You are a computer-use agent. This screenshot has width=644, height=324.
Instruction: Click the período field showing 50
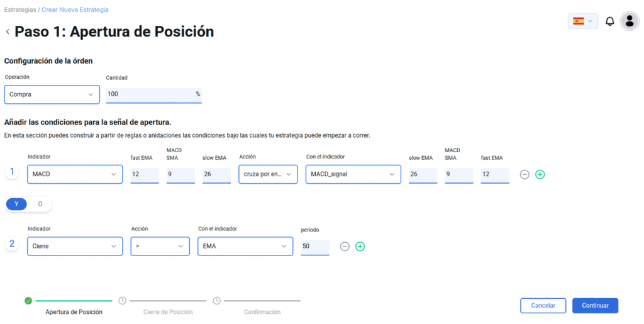pyautogui.click(x=315, y=247)
